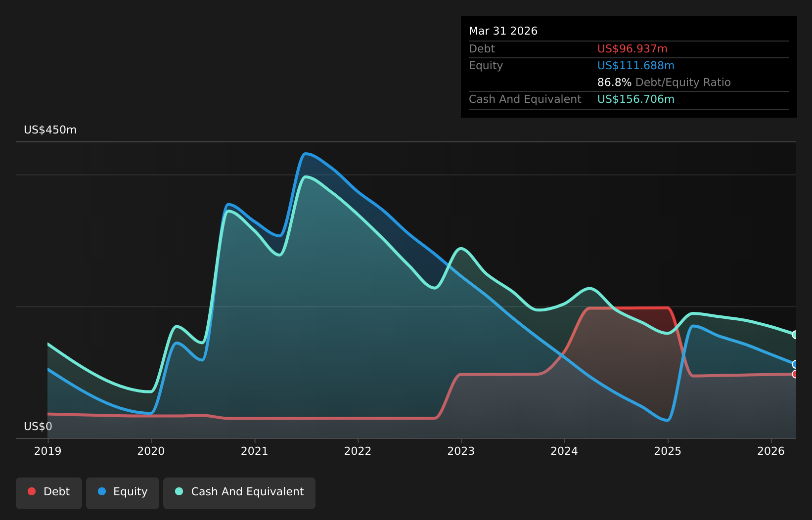This screenshot has height=520, width=812.
Task: Click the 2023 x-axis label
Action: tap(461, 451)
